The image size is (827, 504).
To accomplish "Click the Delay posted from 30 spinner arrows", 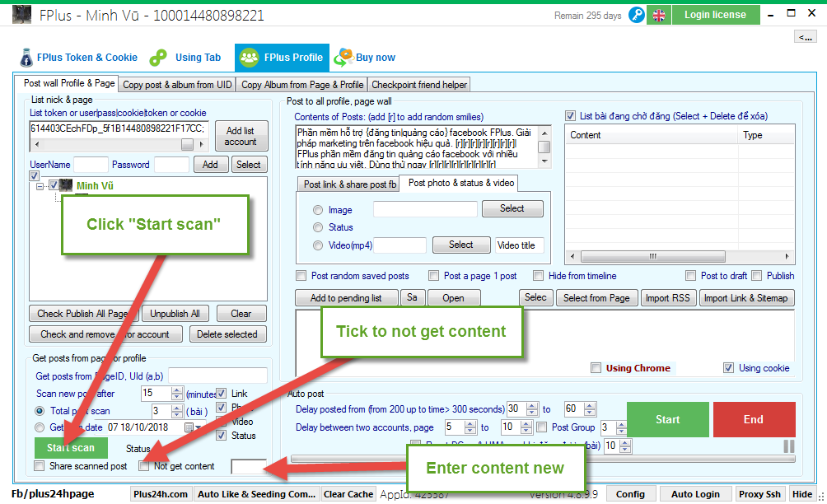I will (532, 409).
